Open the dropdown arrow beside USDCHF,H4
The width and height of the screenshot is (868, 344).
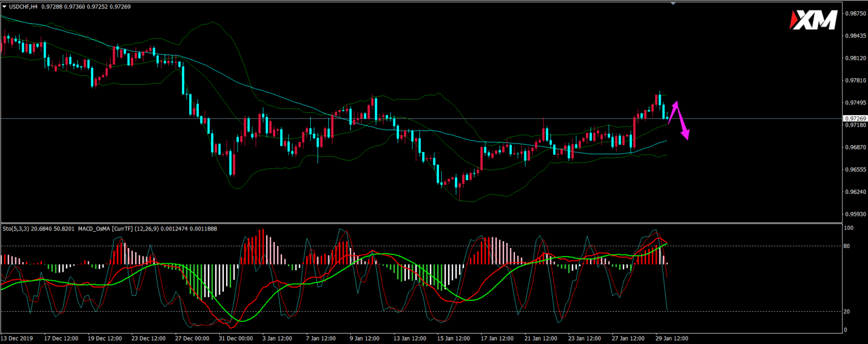click(5, 6)
